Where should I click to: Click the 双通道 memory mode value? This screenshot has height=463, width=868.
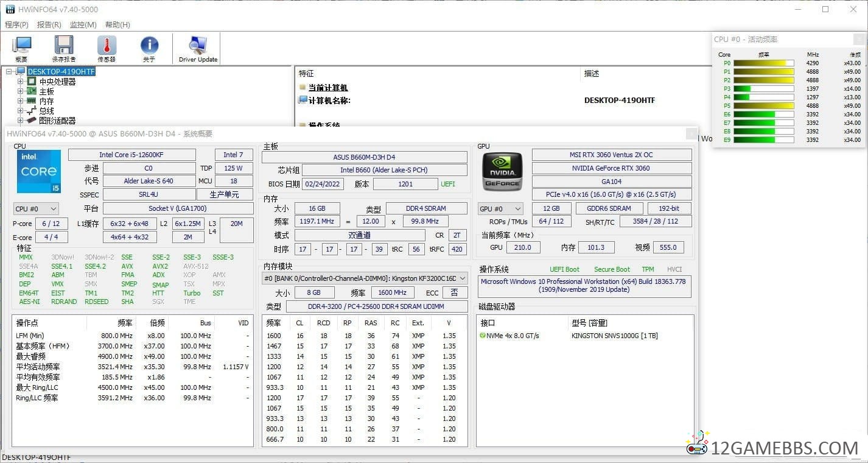(x=360, y=235)
